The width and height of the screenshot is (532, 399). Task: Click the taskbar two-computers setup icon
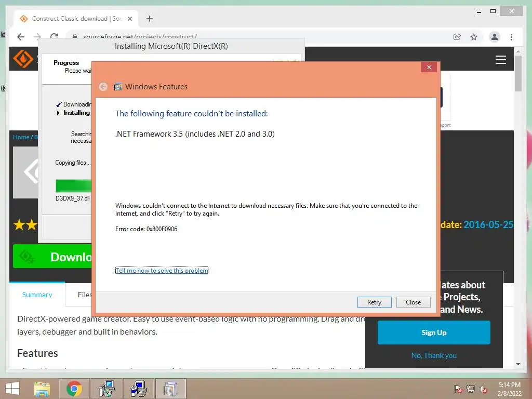click(x=138, y=389)
